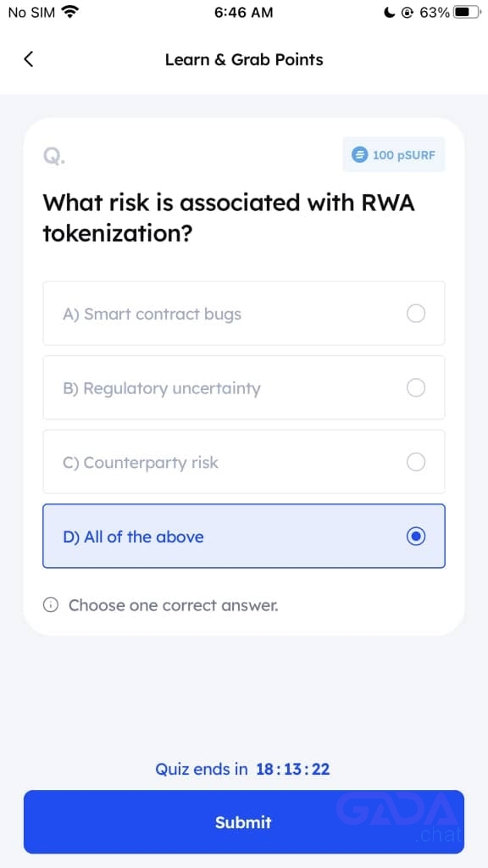Choose answer text A) Smart contract bugs
The height and width of the screenshot is (868, 488).
click(152, 314)
